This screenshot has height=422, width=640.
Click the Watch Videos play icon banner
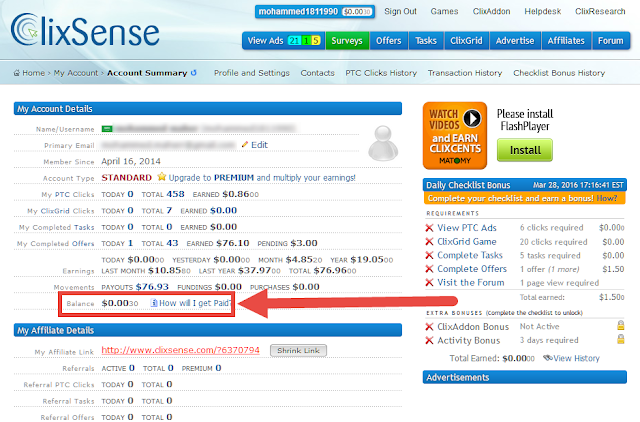455,135
